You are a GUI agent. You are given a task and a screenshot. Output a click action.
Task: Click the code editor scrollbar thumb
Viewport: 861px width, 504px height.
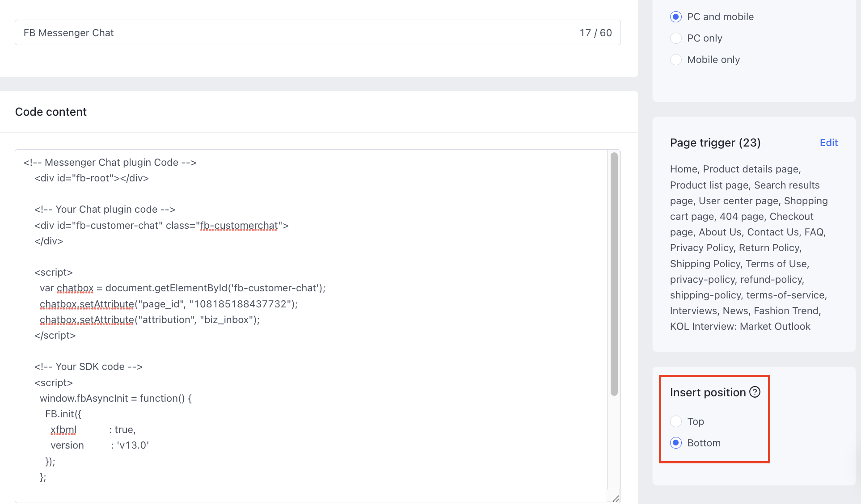point(614,273)
